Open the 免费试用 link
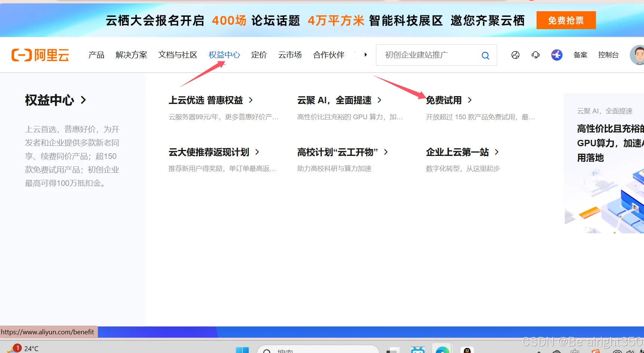Viewport: 644px width, 353px height. click(x=449, y=100)
